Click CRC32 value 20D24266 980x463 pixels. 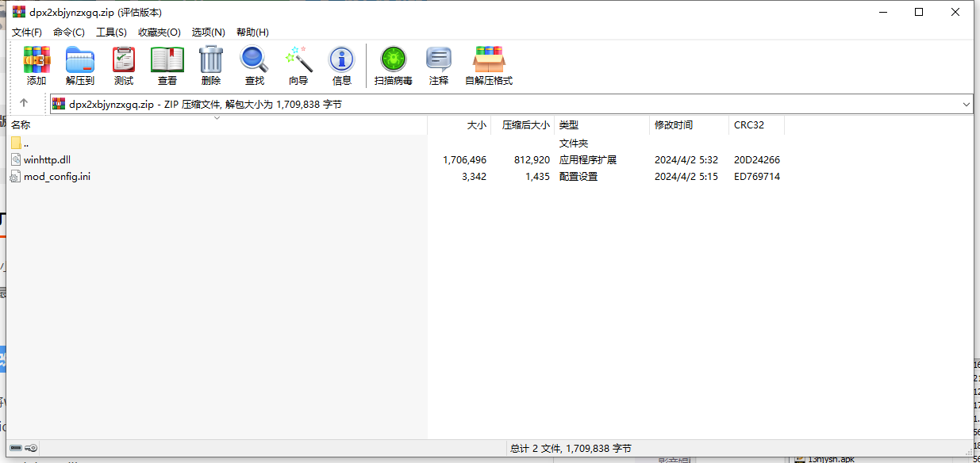[757, 159]
